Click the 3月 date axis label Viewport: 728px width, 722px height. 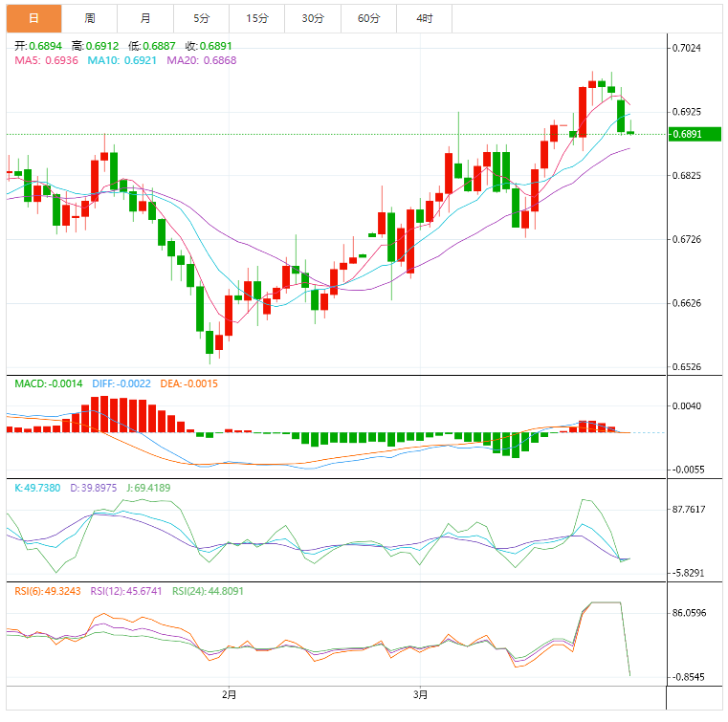421,694
